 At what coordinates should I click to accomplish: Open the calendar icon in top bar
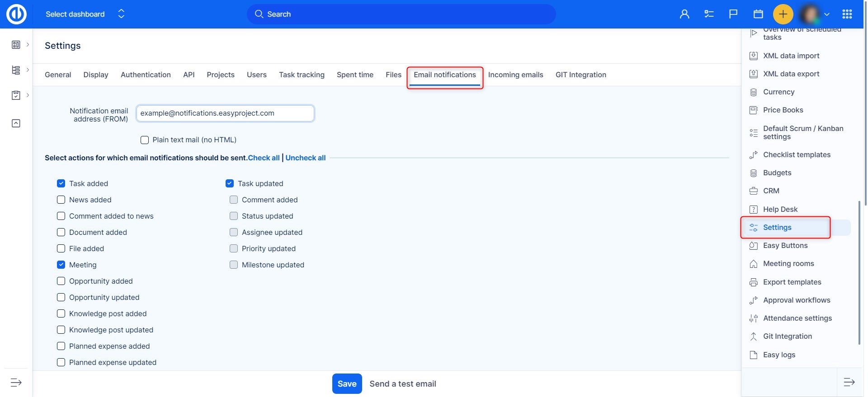(758, 14)
